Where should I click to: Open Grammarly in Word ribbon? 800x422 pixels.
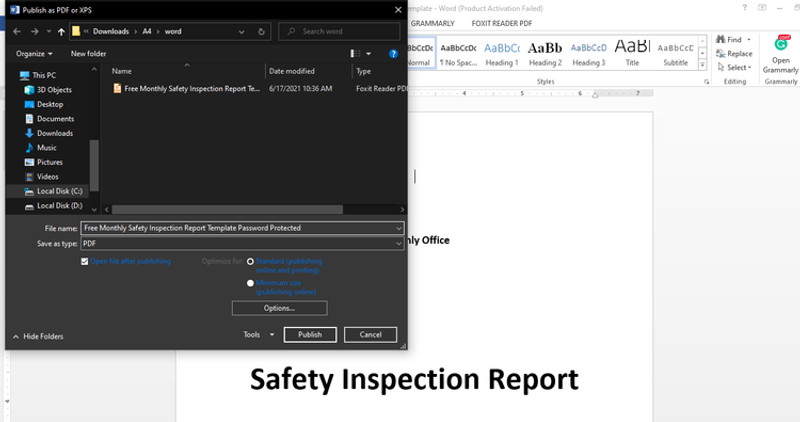(781, 55)
